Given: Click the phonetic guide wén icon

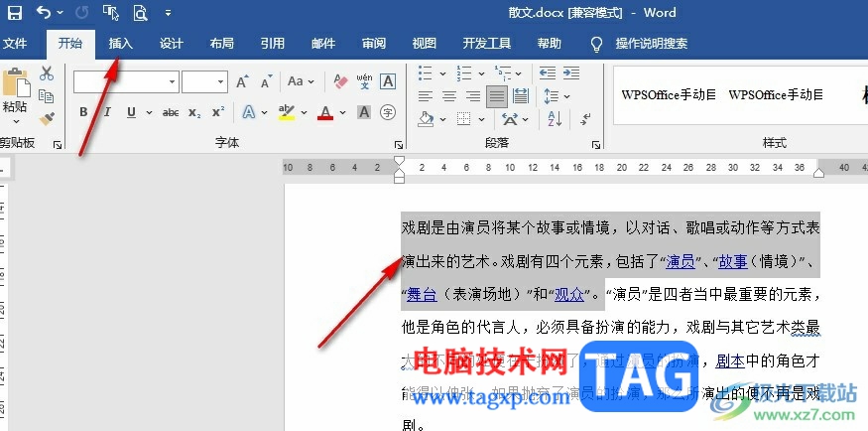Looking at the screenshot, I should (364, 82).
